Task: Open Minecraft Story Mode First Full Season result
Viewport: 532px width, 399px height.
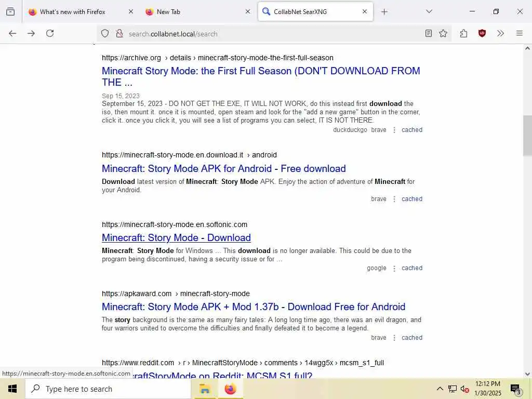Action: click(x=261, y=77)
